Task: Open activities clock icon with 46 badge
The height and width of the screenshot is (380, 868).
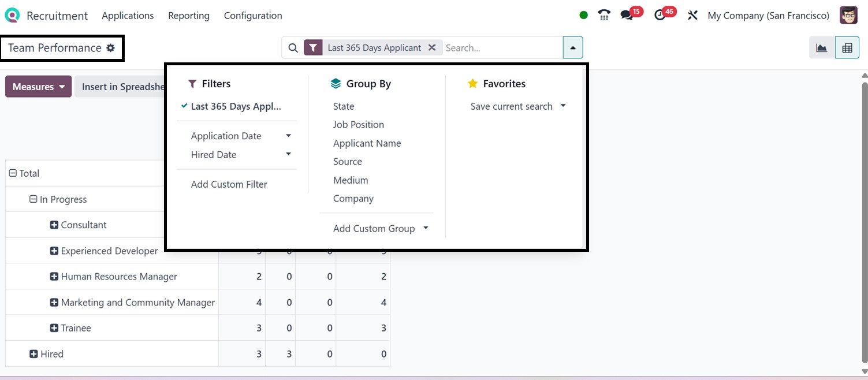Action: (660, 16)
